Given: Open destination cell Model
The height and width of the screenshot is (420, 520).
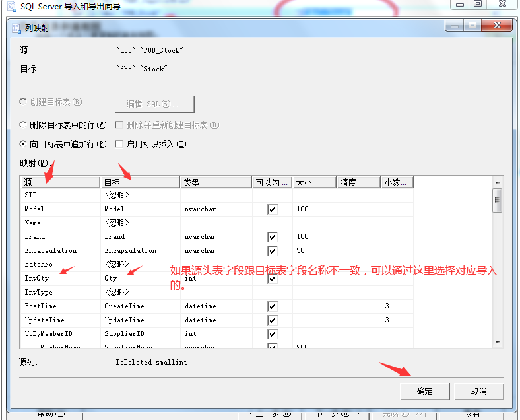Looking at the screenshot, I should [x=140, y=209].
